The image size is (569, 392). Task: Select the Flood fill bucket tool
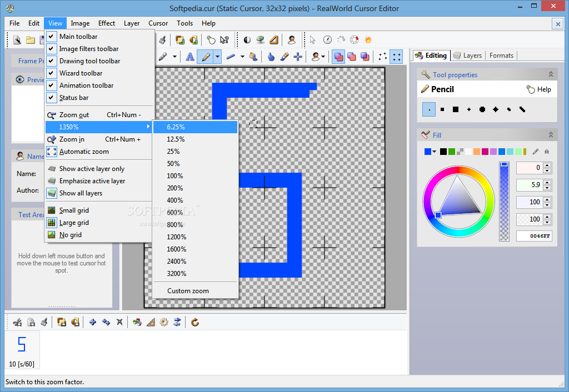pos(253,57)
